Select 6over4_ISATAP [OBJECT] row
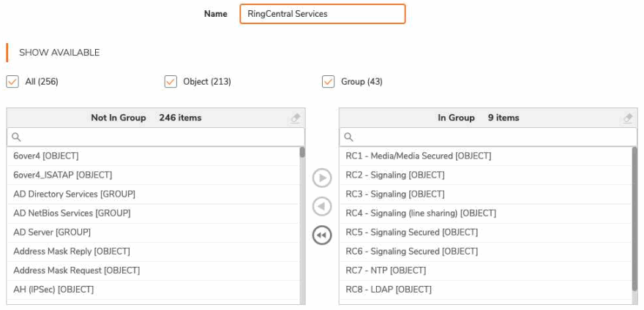This screenshot has height=310, width=644. pyautogui.click(x=153, y=175)
